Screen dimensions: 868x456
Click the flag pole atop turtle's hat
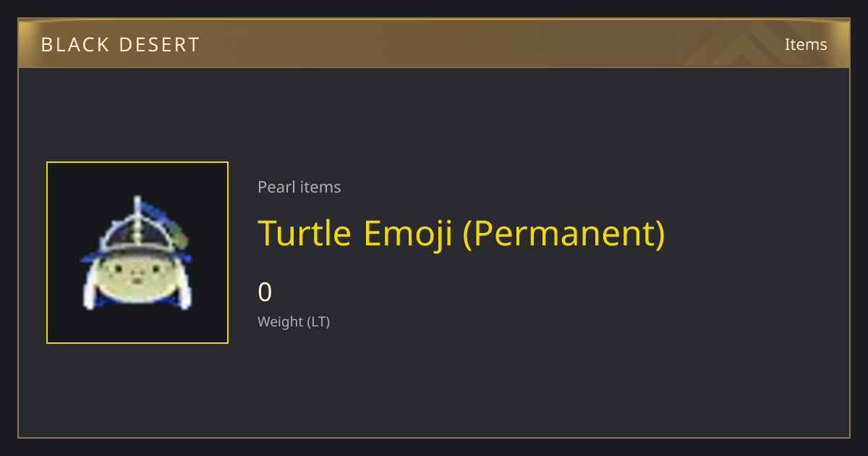pyautogui.click(x=137, y=206)
